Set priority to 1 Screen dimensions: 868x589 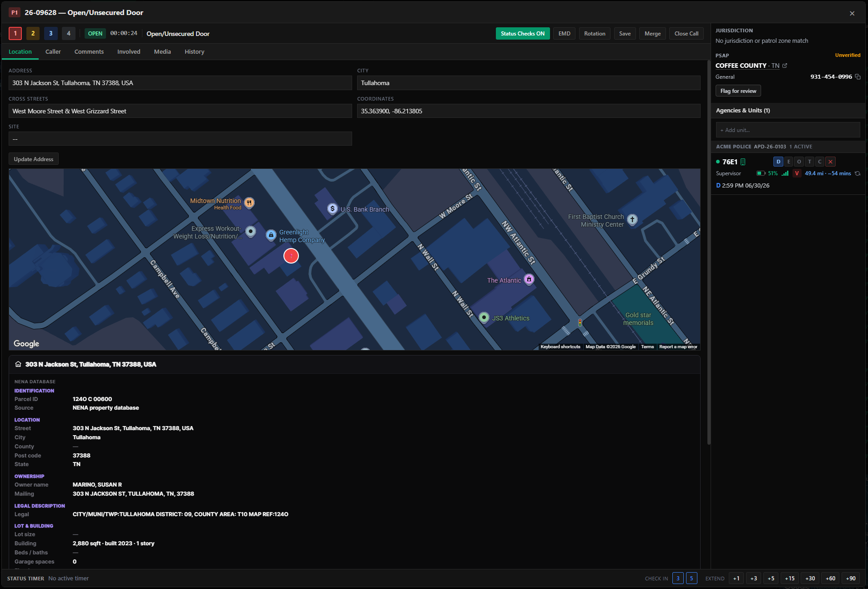tap(15, 33)
